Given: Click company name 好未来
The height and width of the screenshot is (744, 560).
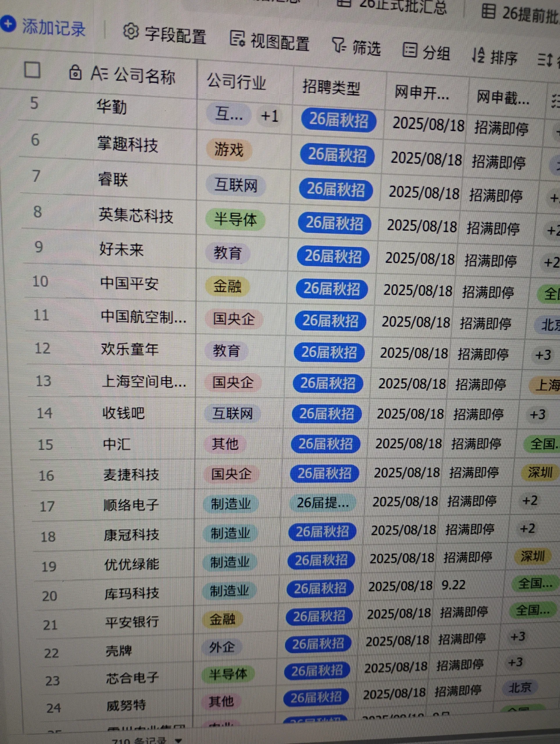Looking at the screenshot, I should coord(121,250).
